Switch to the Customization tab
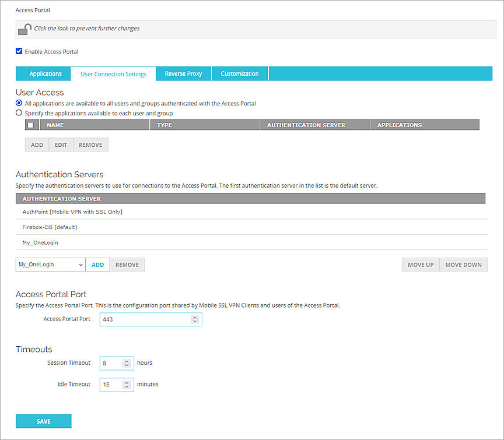 240,73
